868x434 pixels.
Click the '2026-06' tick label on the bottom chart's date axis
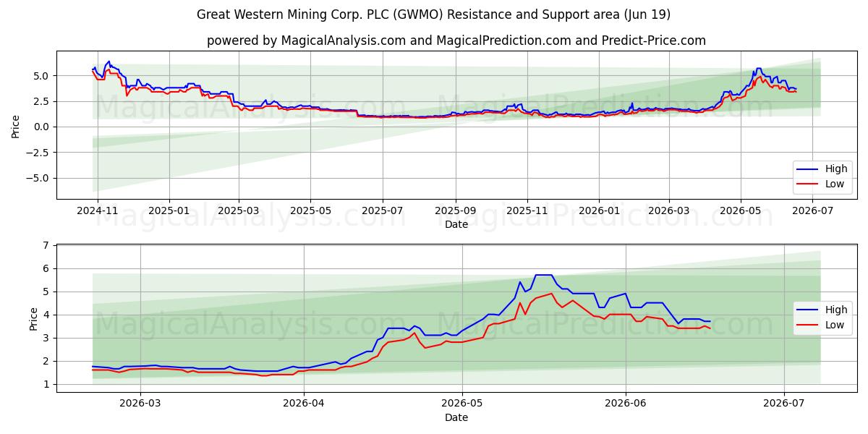[626, 404]
